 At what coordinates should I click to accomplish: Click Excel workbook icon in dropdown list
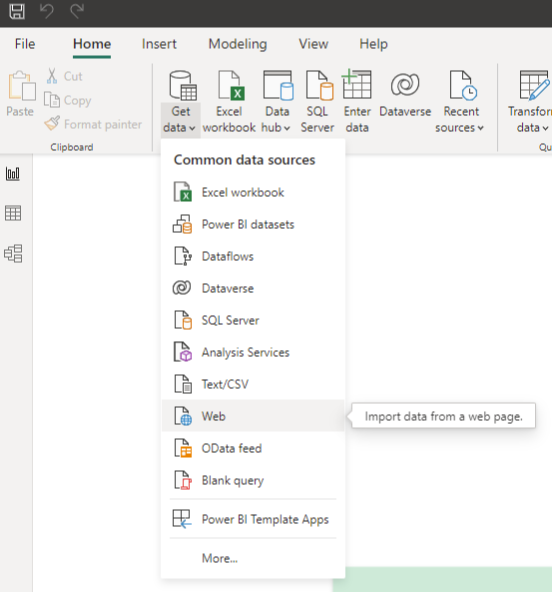(x=182, y=192)
